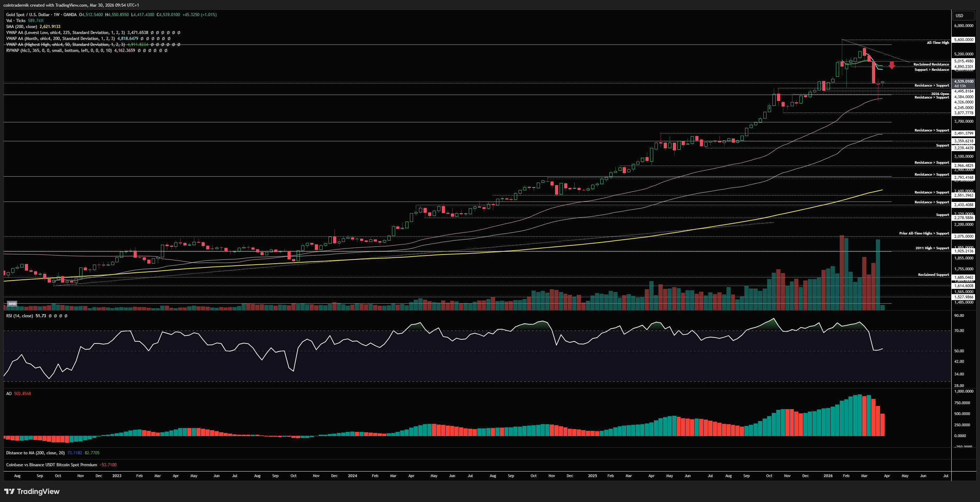Image resolution: width=980 pixels, height=502 pixels.
Task: Expand the Distance to MA indicator pane
Action: [x=35, y=453]
